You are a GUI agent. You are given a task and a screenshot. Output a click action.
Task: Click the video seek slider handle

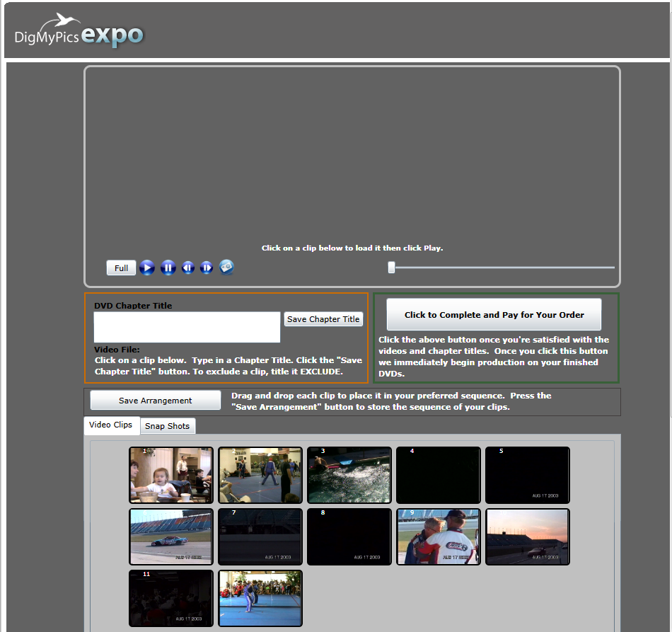pyautogui.click(x=391, y=267)
